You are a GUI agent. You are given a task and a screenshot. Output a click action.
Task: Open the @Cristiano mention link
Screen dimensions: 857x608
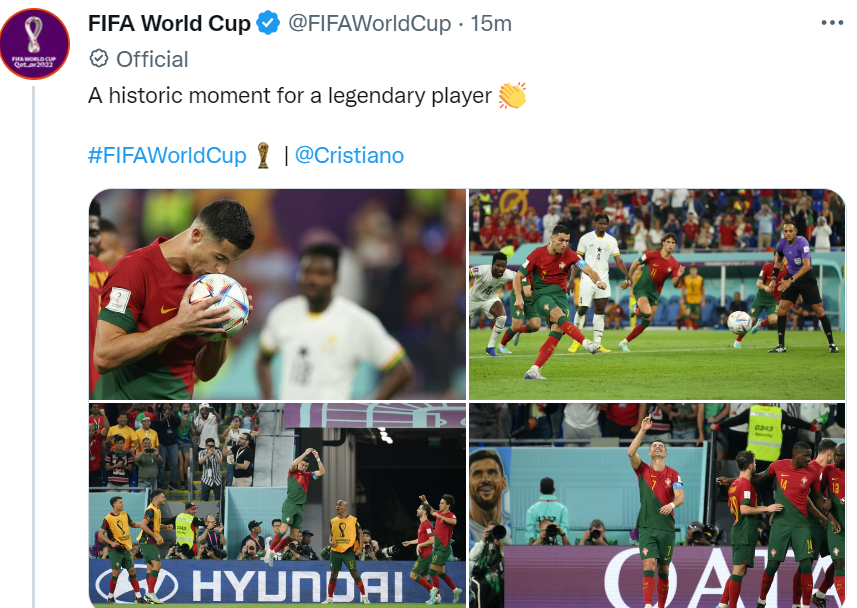point(349,155)
